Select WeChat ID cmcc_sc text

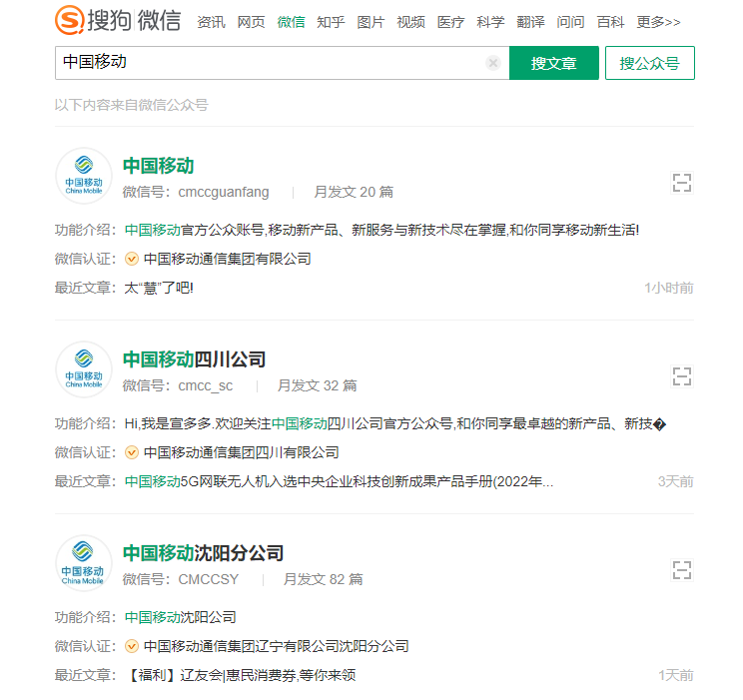205,385
